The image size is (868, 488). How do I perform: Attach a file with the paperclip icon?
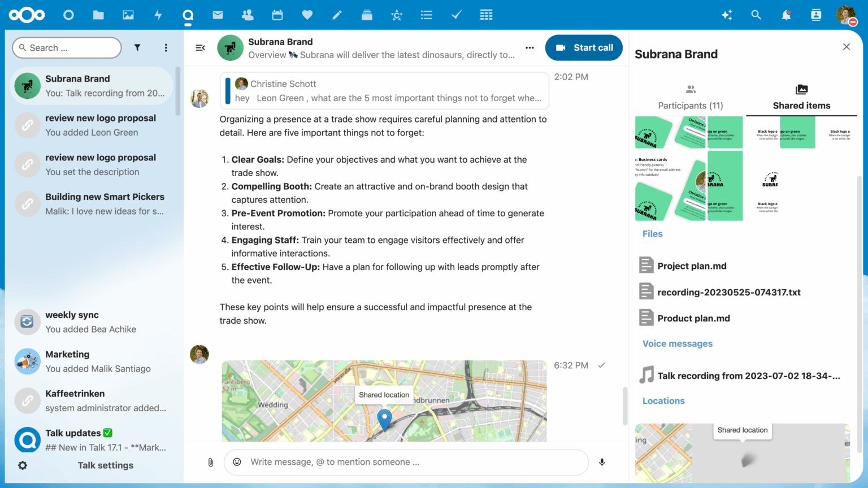click(210, 462)
